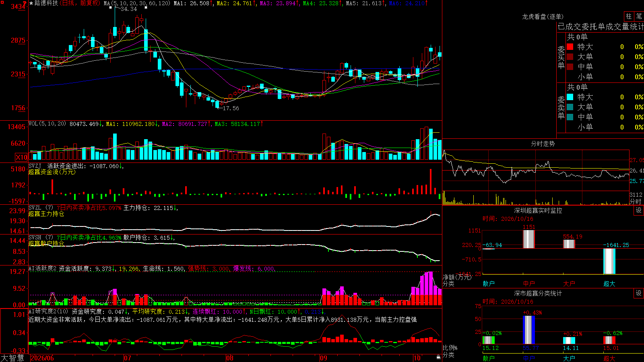Screen dimensions: 644x362
Task: Click the 34.34 high price label
Action: click(129, 9)
